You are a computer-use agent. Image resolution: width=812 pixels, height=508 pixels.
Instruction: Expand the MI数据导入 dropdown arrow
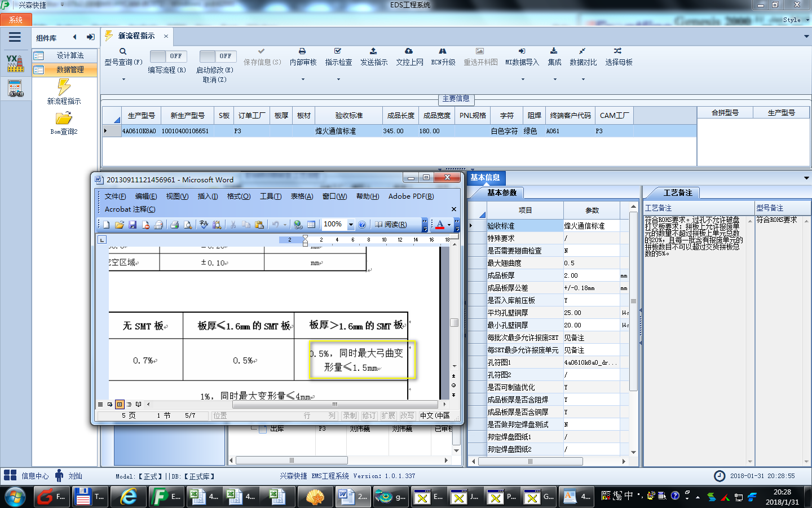522,79
